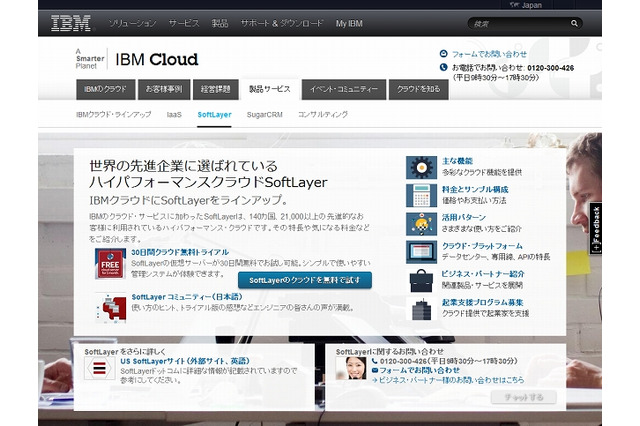Open the 活用パターン link
The image size is (640, 426).
464,217
